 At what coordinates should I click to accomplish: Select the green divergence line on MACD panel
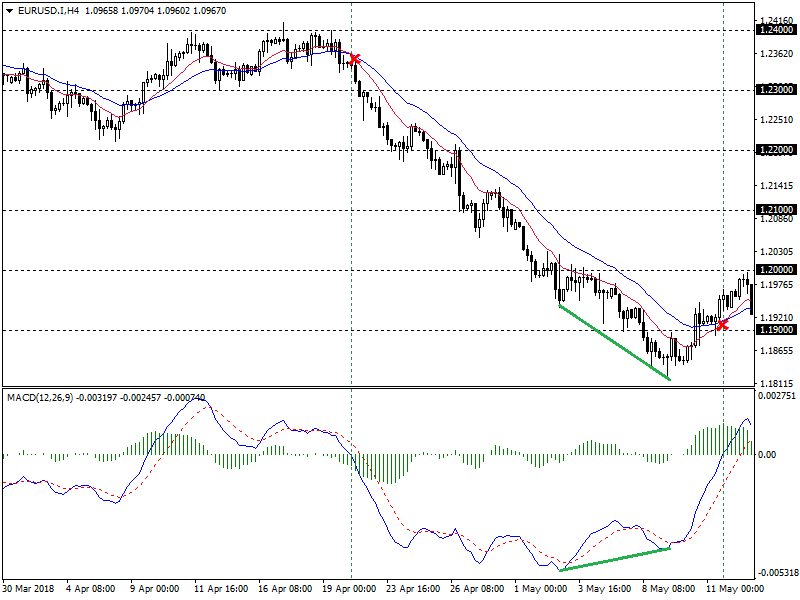click(615, 559)
